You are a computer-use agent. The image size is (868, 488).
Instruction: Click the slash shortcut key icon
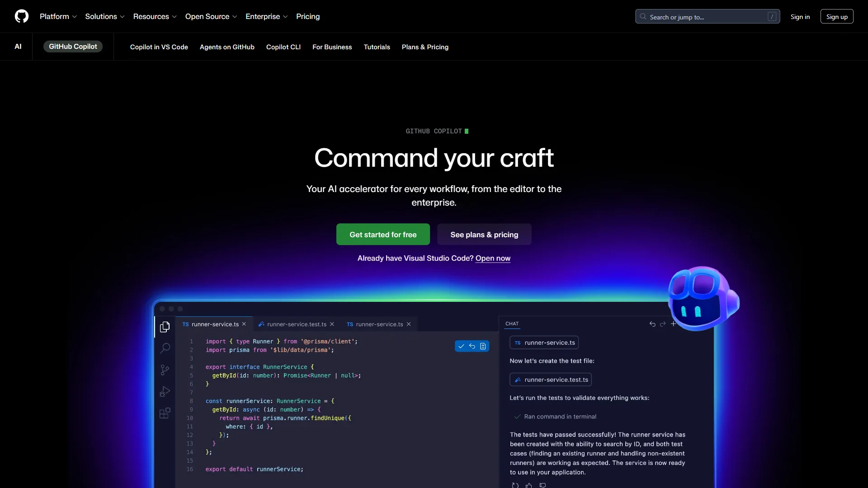click(x=772, y=17)
